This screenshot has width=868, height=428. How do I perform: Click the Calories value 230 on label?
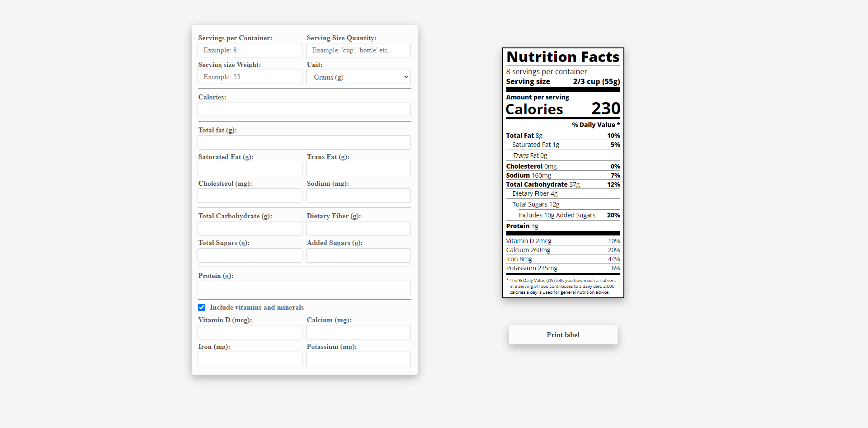(x=606, y=108)
